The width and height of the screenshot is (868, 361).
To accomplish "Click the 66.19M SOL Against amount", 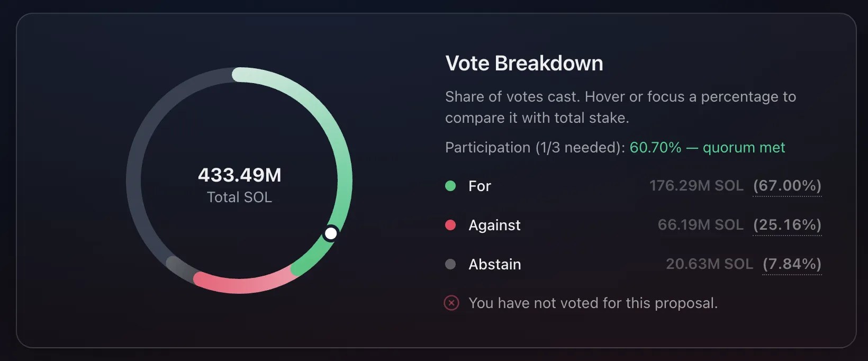I will 700,225.
